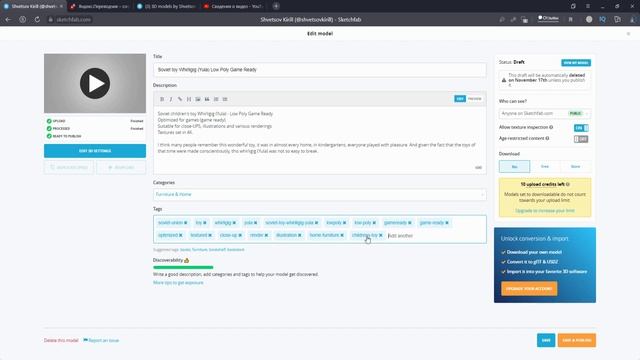Apply italic formatting in description toolbar
This screenshot has width=640, height=360.
tap(171, 99)
